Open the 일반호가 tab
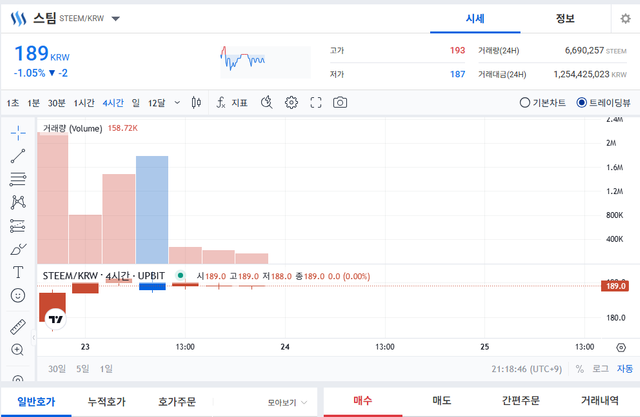640x417 pixels. pos(36,402)
